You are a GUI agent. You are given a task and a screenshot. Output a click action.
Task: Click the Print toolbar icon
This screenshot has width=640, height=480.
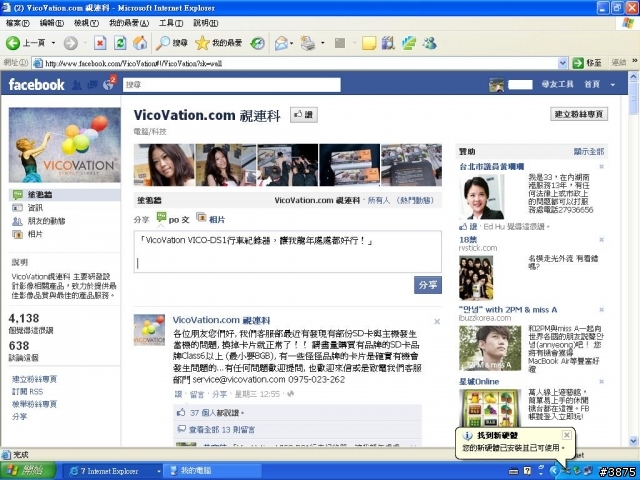[308, 43]
